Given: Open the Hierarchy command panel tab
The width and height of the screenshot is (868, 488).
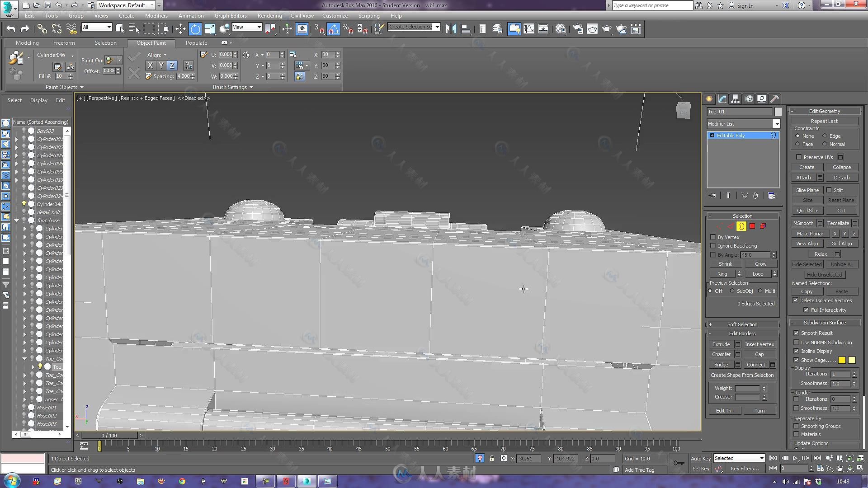Looking at the screenshot, I should (x=736, y=99).
